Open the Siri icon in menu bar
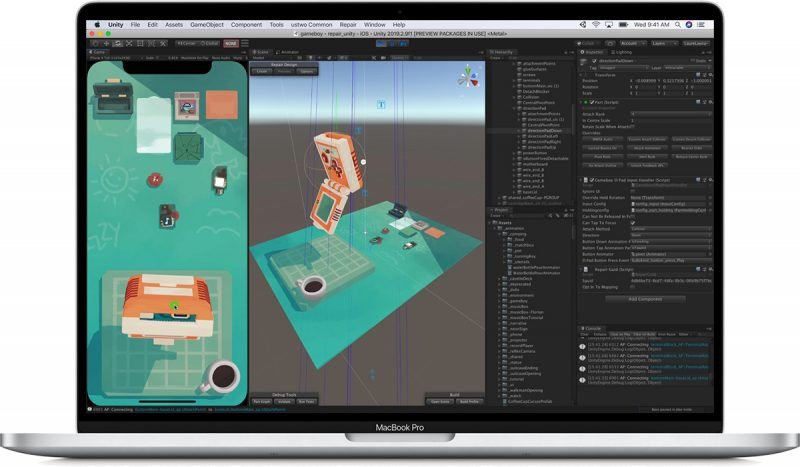 (689, 24)
